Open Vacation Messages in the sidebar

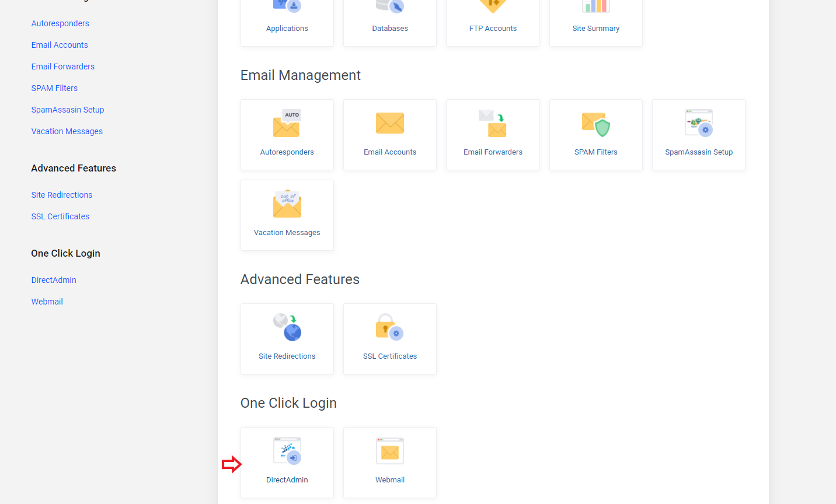(67, 131)
